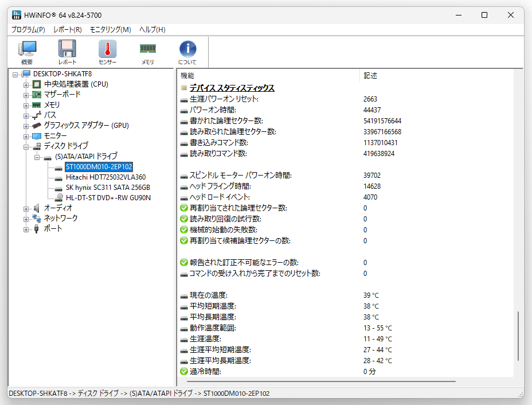Expand the 中央処理装置 (CPU) node
Screen dimensions: 532x405
26,84
